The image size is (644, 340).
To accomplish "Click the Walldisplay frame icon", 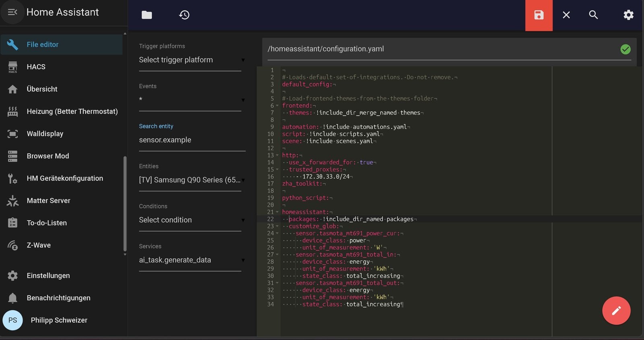I will pos(12,134).
